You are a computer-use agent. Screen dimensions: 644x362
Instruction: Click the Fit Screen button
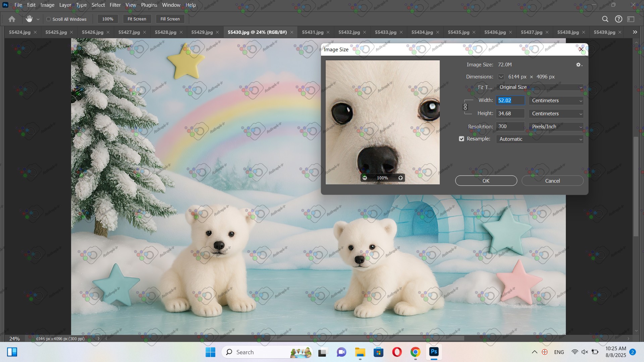(137, 19)
